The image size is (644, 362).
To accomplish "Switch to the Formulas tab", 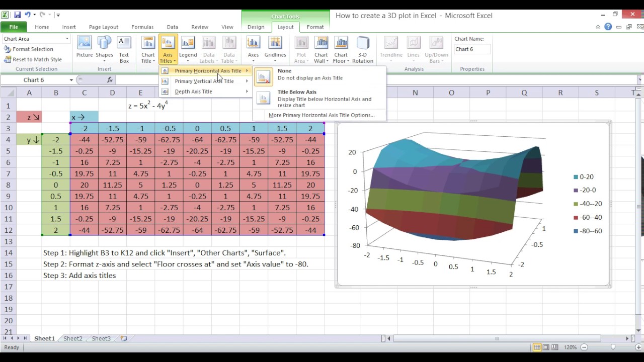I will 142,27.
